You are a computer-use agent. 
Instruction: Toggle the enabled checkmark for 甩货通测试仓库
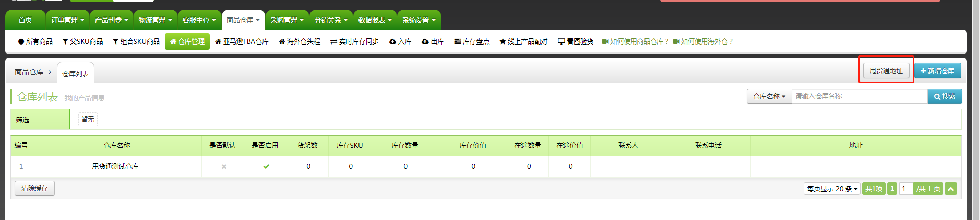point(266,166)
